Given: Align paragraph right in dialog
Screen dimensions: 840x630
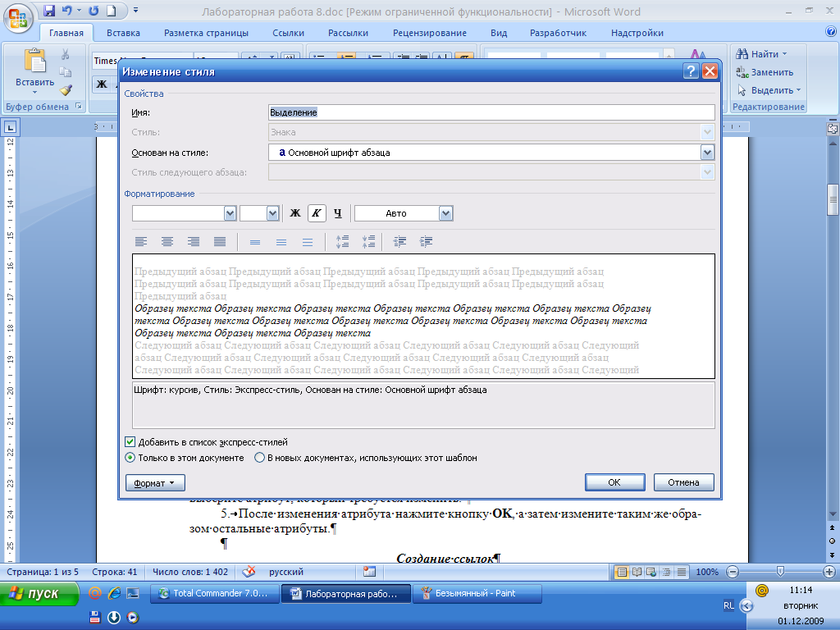Looking at the screenshot, I should point(194,242).
